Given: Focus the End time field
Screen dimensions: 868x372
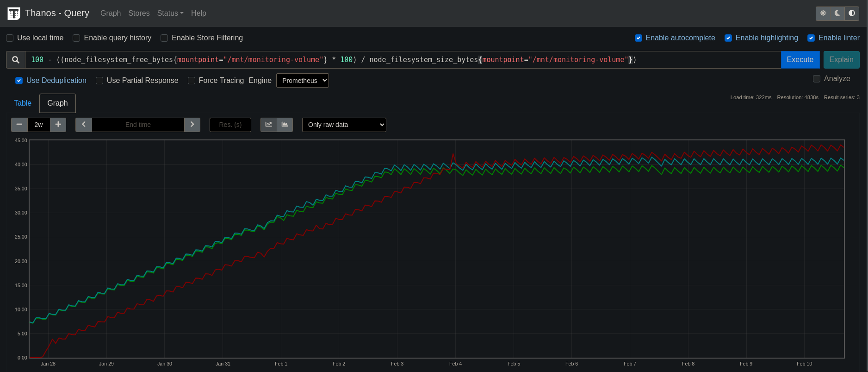Looking at the screenshot, I should coord(138,125).
